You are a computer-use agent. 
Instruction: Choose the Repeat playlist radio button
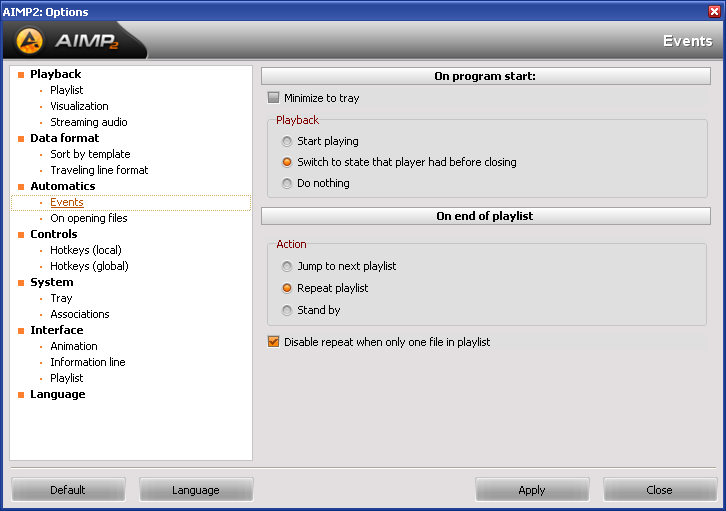[x=287, y=288]
